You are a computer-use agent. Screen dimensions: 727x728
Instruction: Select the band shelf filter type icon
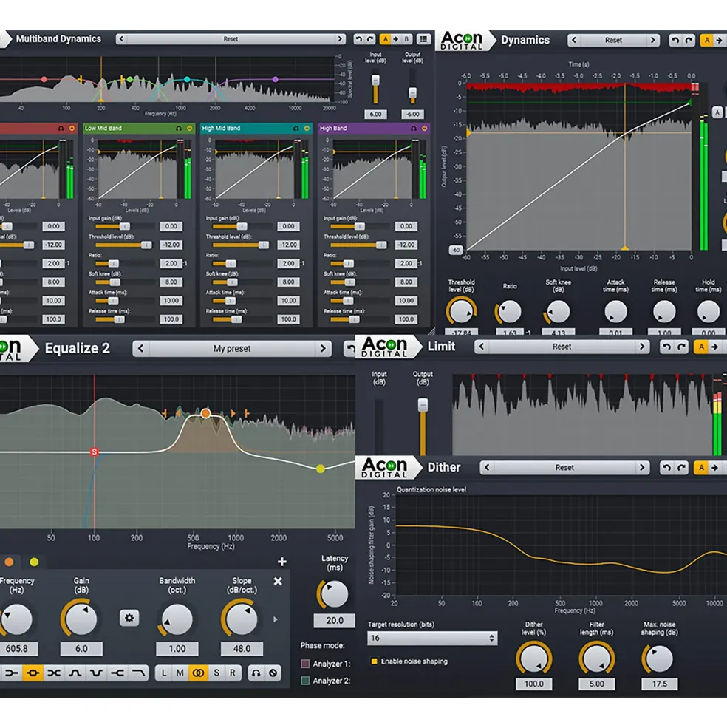pos(54,673)
